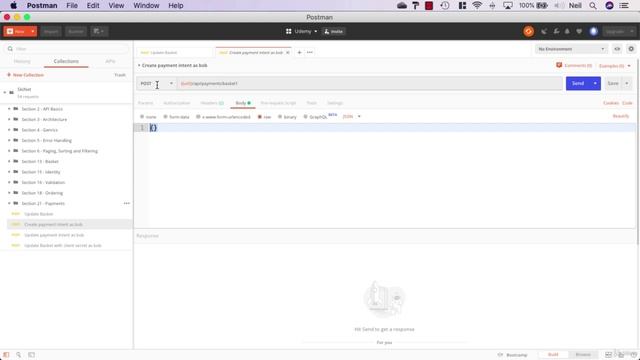Click the request URL input field
The image size is (640, 360).
(370, 84)
